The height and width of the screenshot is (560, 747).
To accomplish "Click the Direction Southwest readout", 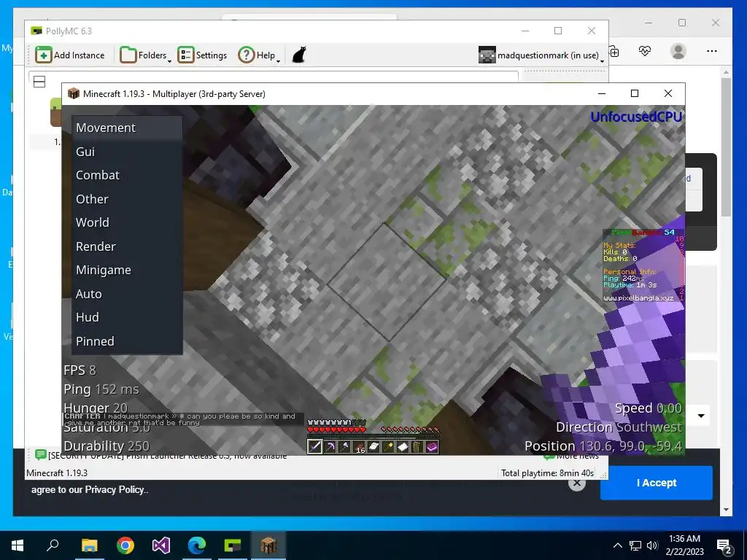I will (619, 427).
